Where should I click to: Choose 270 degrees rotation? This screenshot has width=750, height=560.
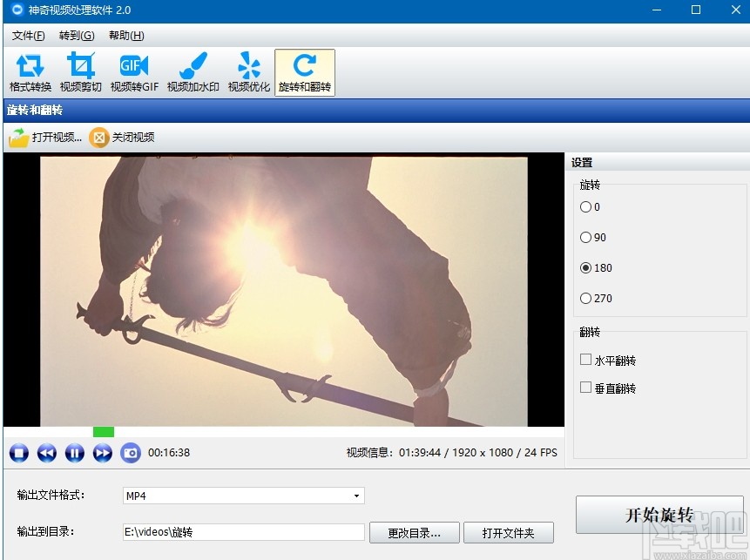586,299
